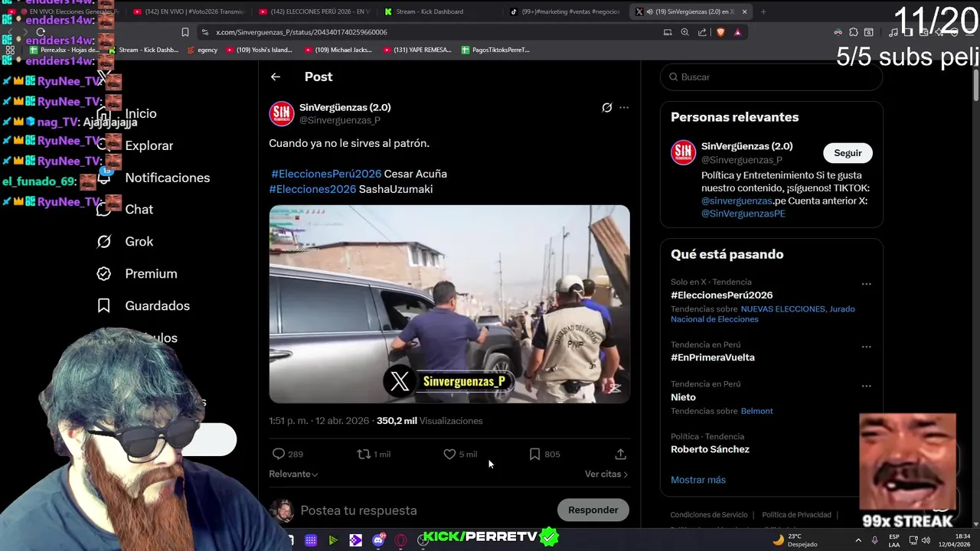980x551 pixels.
Task: Click the reply bubble icon with 289
Action: tap(279, 454)
